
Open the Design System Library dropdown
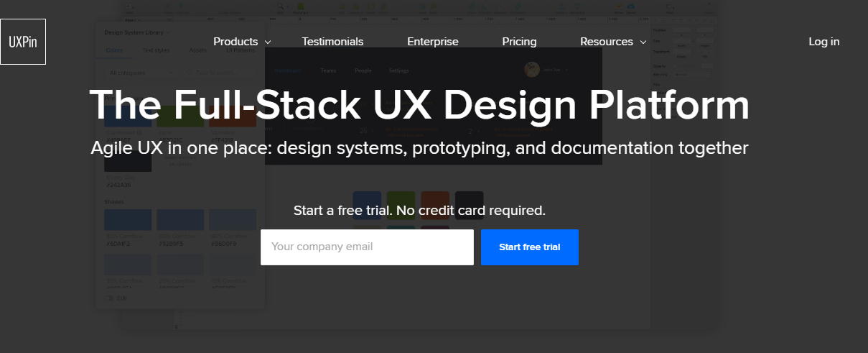138,32
